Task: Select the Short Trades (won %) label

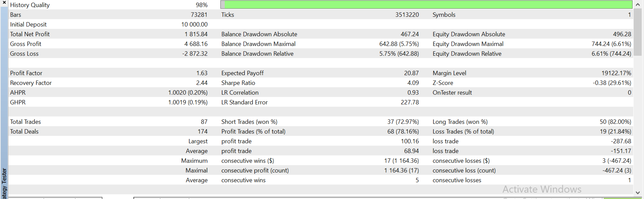Action: pos(249,122)
